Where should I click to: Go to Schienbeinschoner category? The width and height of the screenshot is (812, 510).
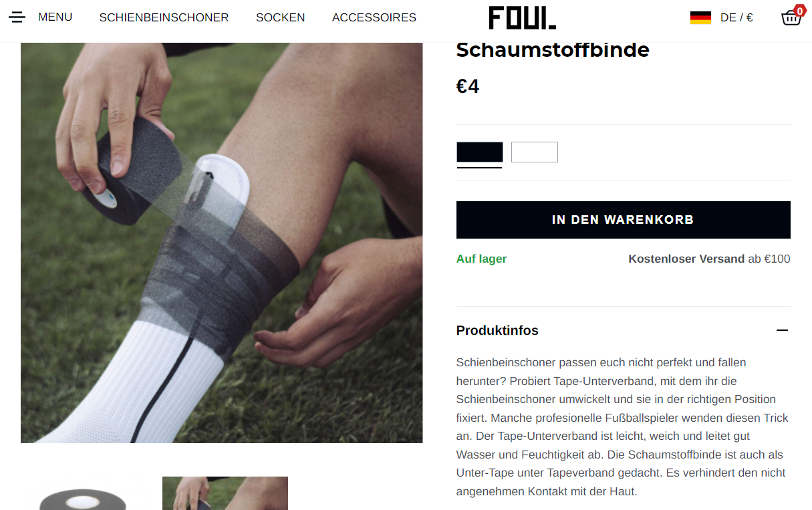tap(164, 17)
